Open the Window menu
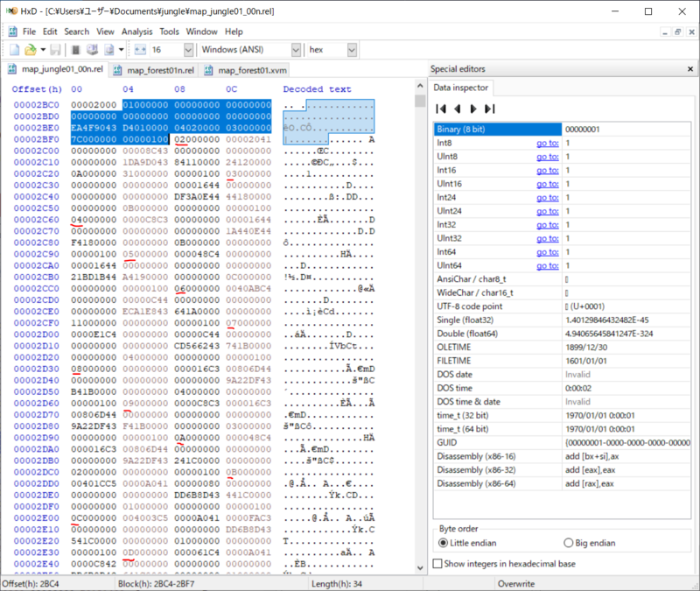 [202, 32]
